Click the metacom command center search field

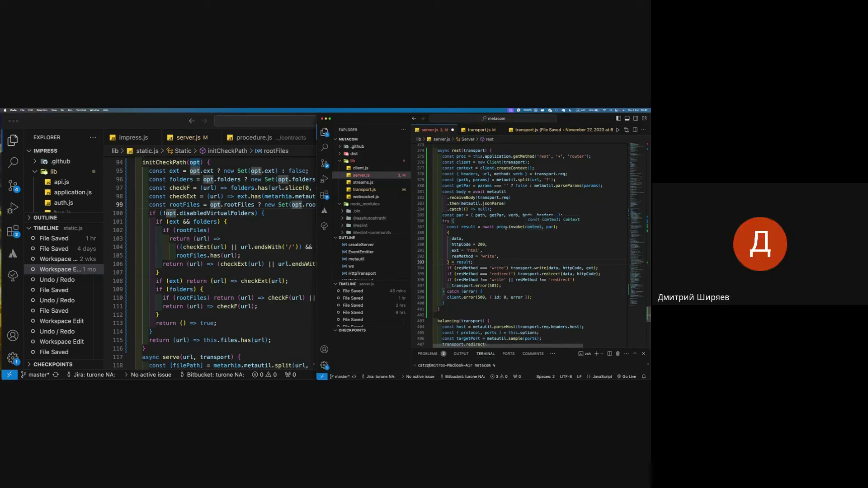pos(494,118)
